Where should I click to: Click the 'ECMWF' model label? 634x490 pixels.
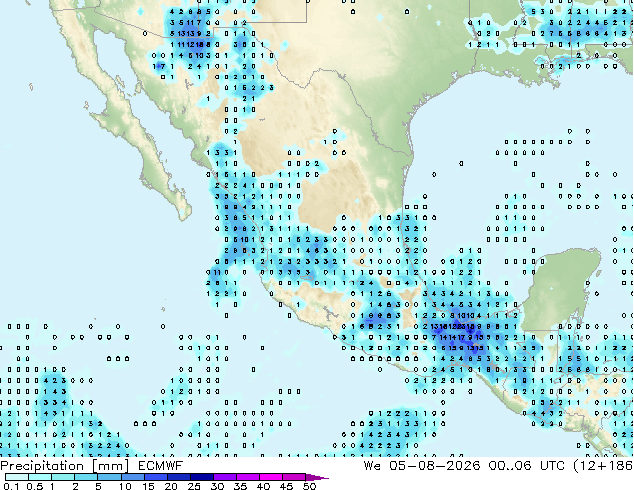click(x=160, y=466)
